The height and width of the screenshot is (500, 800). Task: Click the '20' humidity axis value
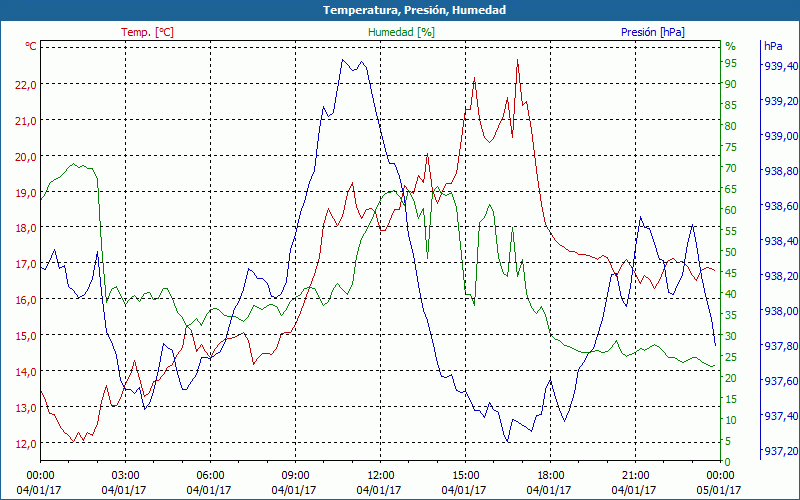tap(731, 378)
